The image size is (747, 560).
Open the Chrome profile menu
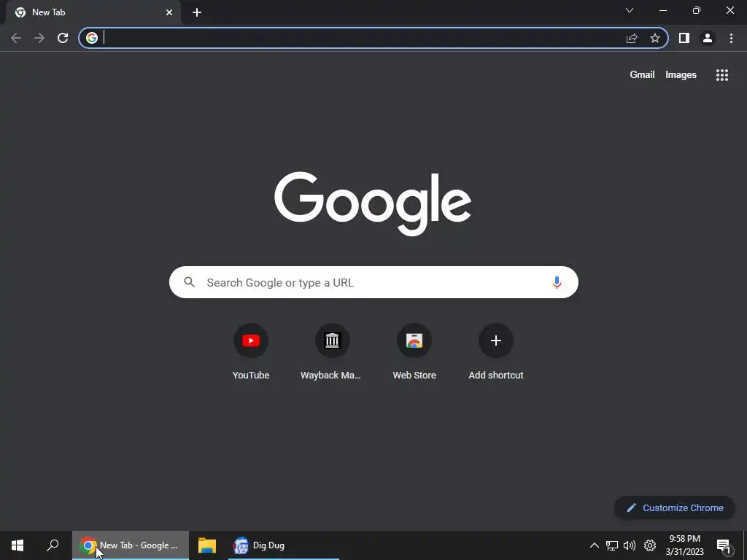[x=708, y=38]
